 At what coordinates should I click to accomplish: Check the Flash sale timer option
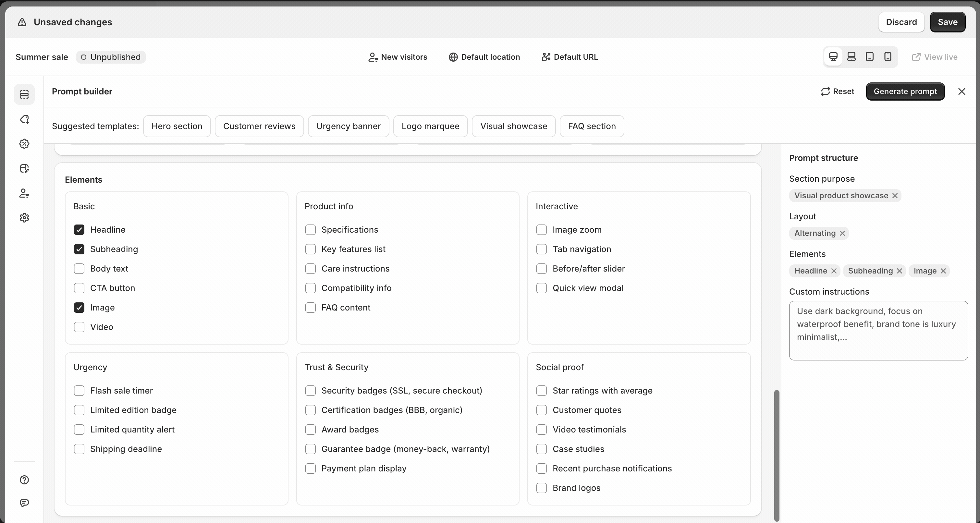click(79, 391)
